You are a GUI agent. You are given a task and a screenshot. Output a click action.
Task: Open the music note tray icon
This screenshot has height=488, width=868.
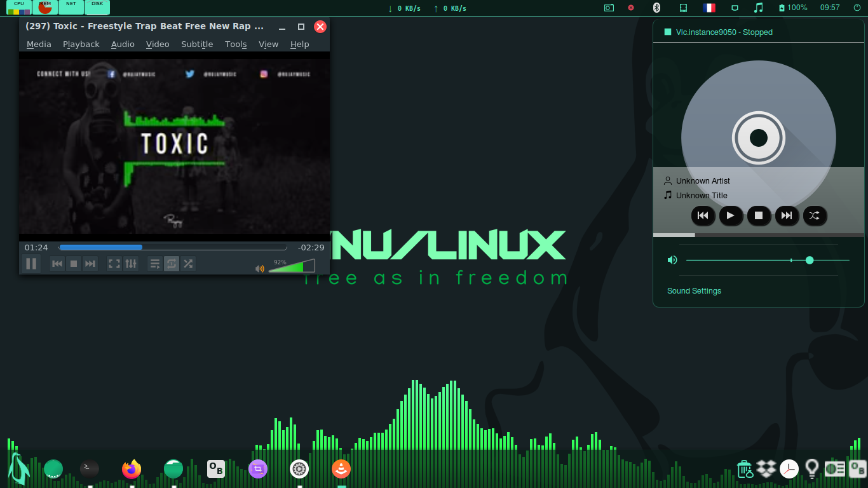tap(758, 8)
